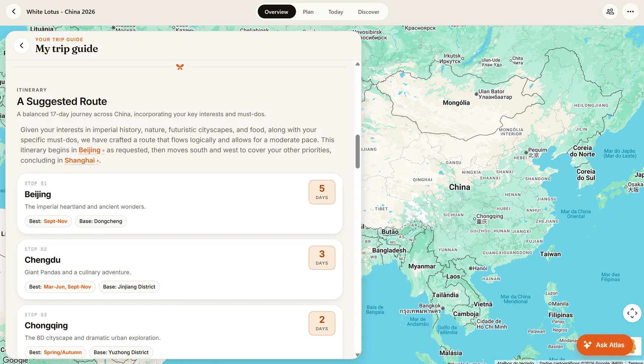Click the orange butterfly divider icon
The width and height of the screenshot is (644, 364).
tap(180, 67)
